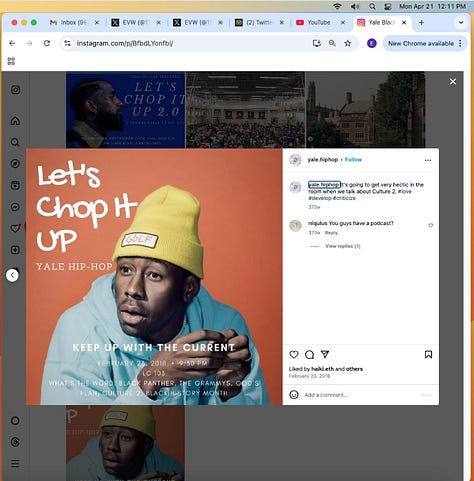
Task: Open Chrome apps grid shortcut
Action: click(x=11, y=61)
